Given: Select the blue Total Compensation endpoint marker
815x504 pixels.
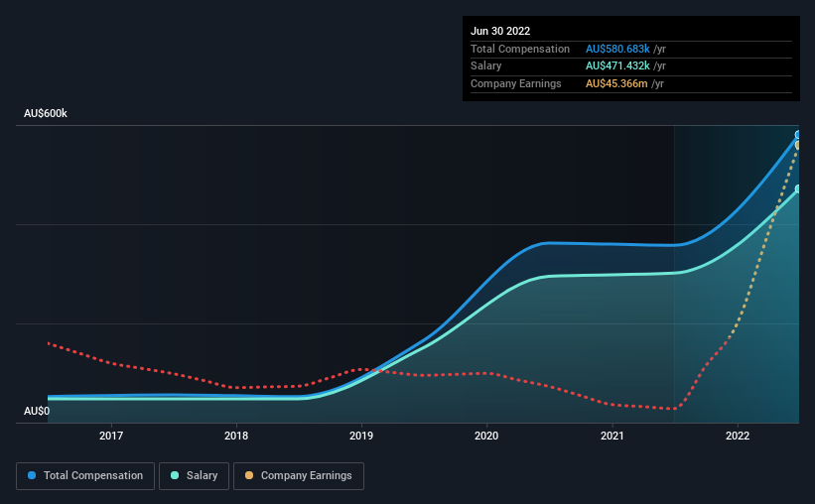Looking at the screenshot, I should (x=797, y=135).
